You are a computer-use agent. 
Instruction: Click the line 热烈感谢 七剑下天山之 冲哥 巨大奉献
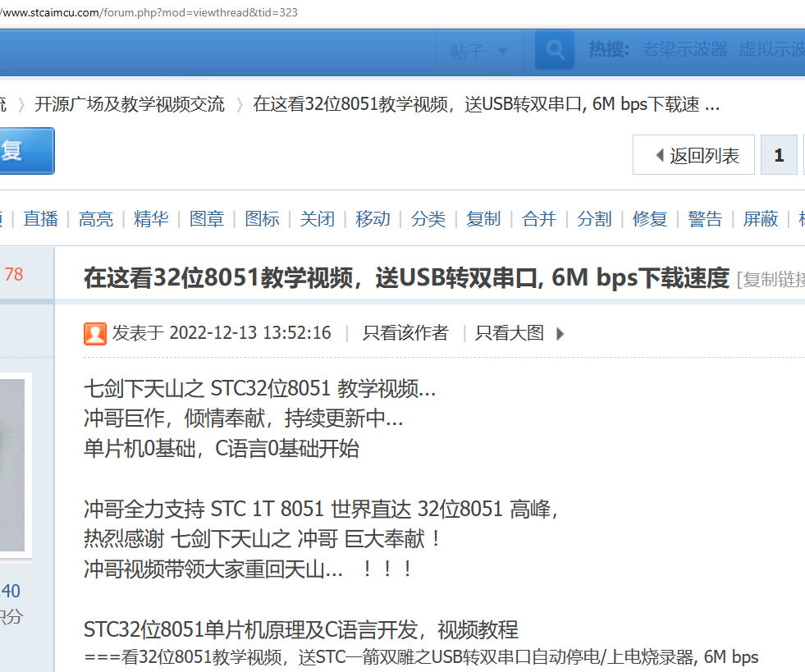(x=263, y=539)
